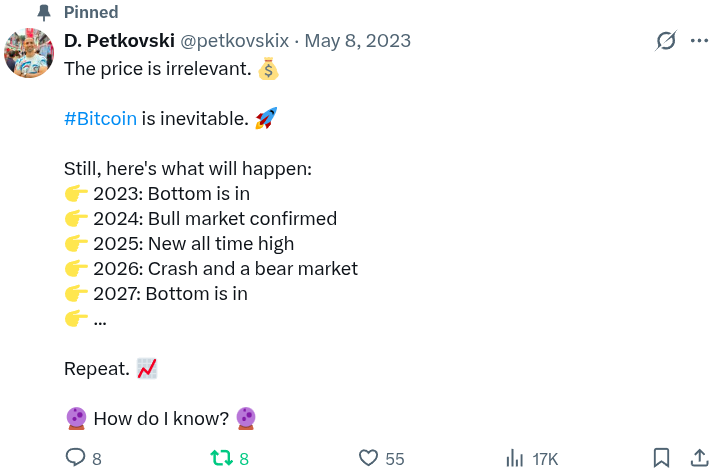The image size is (717, 473).
Task: Like the tweet with the heart icon
Action: [x=369, y=458]
